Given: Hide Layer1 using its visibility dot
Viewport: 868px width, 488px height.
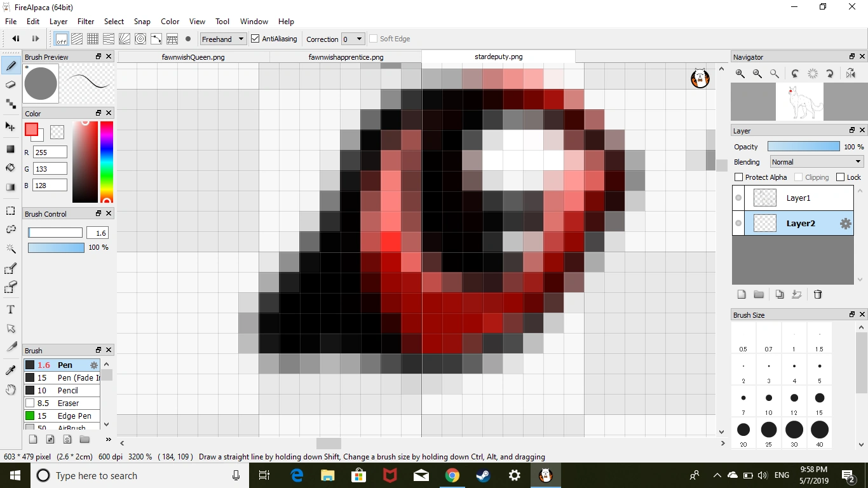Looking at the screenshot, I should [738, 198].
